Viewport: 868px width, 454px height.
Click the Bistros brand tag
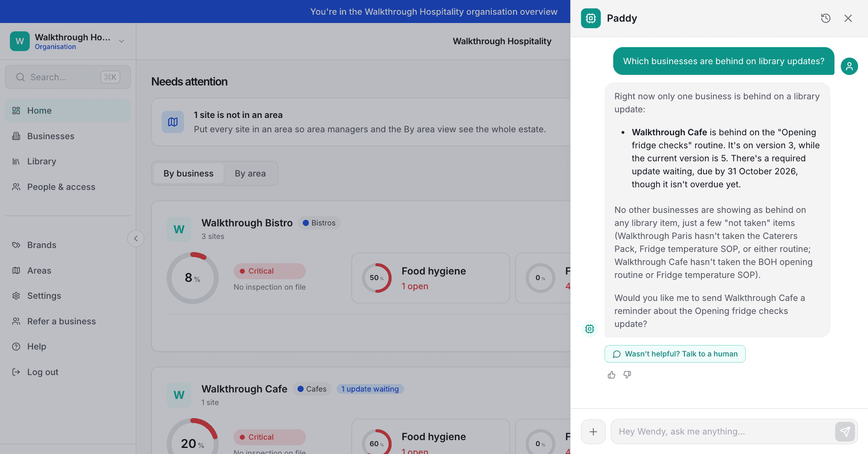pos(319,223)
